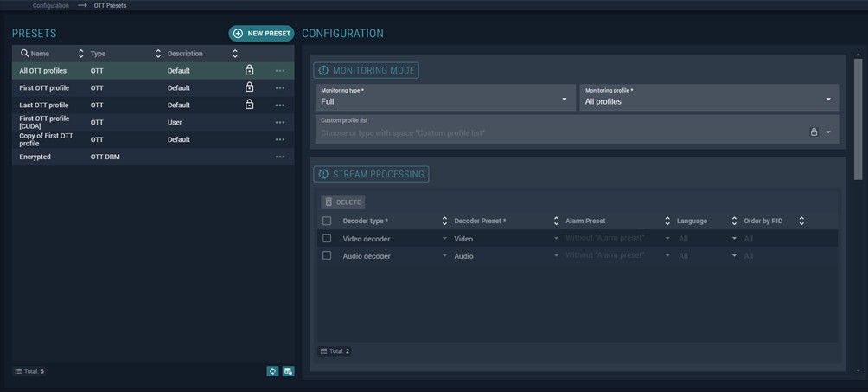Click the export table icon beside refresh
Image resolution: width=868 pixels, height=392 pixels.
[x=288, y=371]
